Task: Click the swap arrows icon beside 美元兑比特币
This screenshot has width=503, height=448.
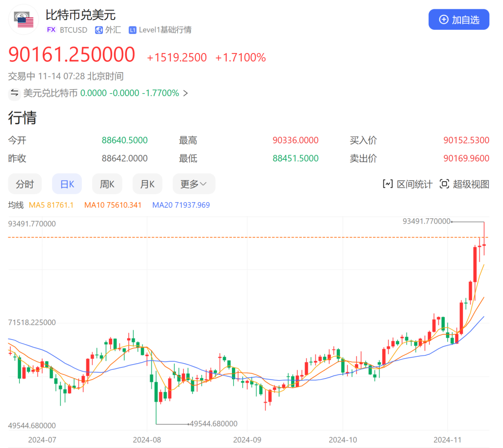Action: tap(15, 93)
